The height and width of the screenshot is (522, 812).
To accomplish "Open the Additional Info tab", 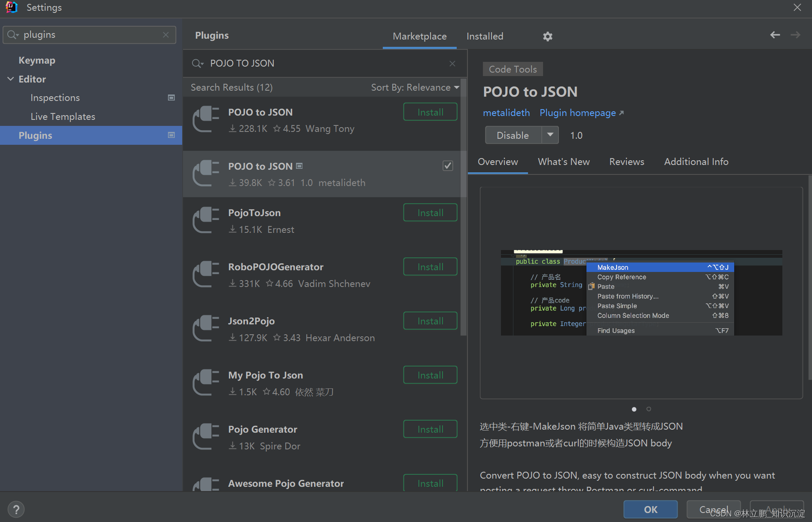I will tap(696, 162).
